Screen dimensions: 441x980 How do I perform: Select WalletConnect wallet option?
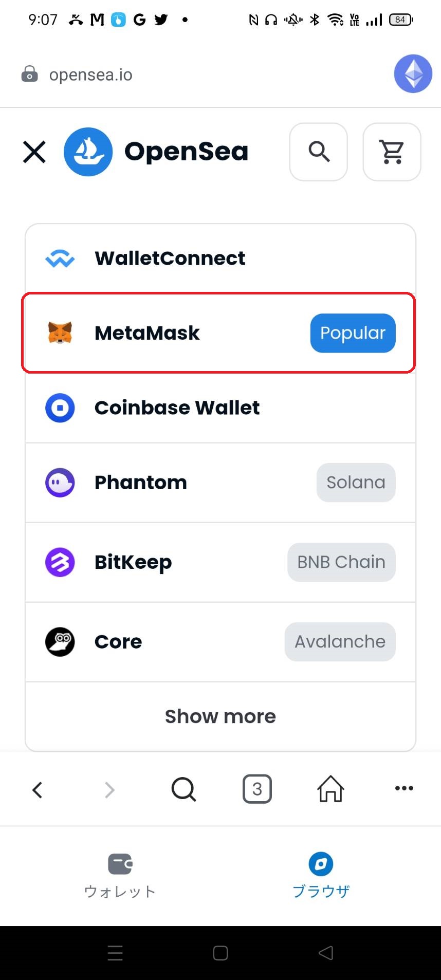point(220,258)
